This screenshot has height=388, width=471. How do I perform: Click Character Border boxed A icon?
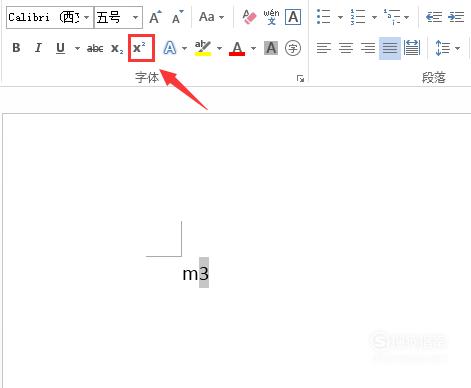293,17
